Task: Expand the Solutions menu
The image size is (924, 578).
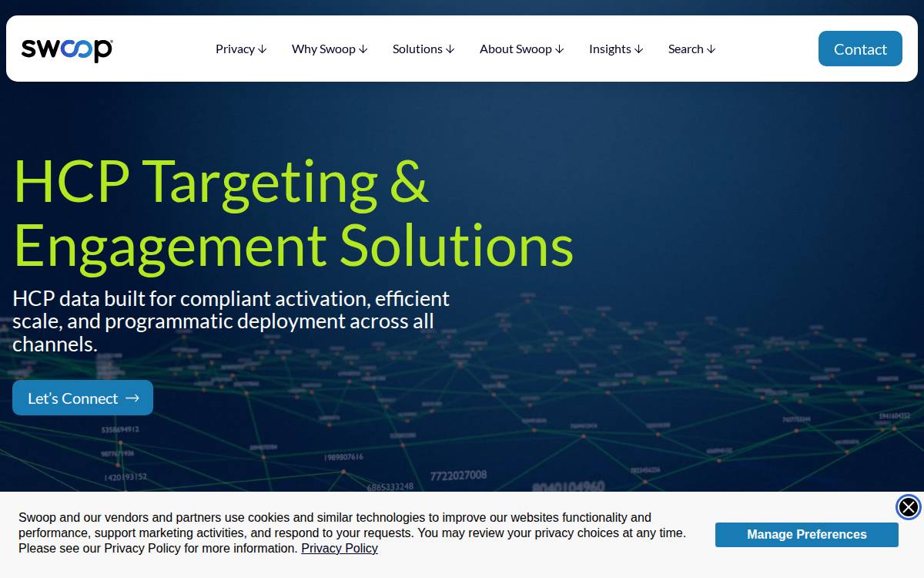Action: (x=423, y=49)
